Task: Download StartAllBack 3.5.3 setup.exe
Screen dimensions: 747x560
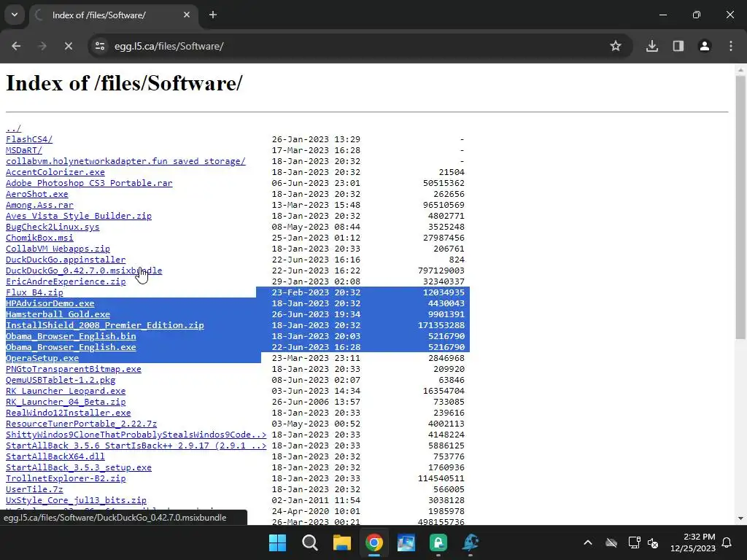Action: 79,468
